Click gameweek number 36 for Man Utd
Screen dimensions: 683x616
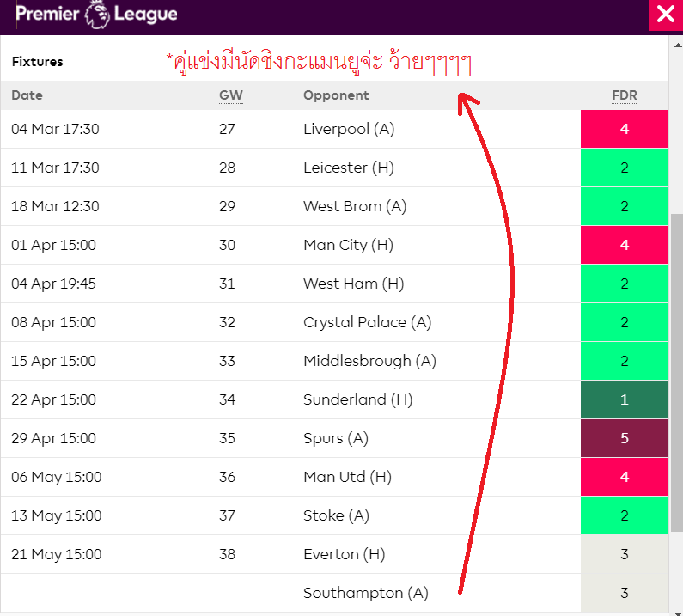click(x=227, y=477)
